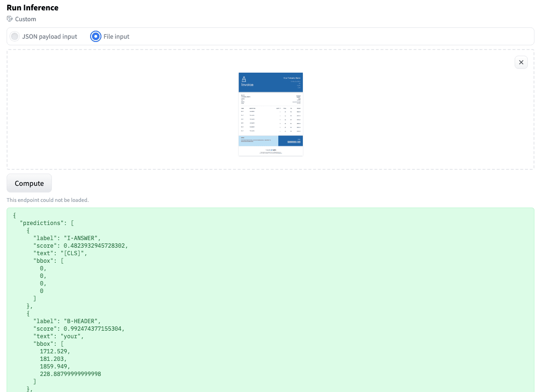The height and width of the screenshot is (392, 542).
Task: Click inside the dashed file drop zone
Action: pyautogui.click(x=142, y=109)
